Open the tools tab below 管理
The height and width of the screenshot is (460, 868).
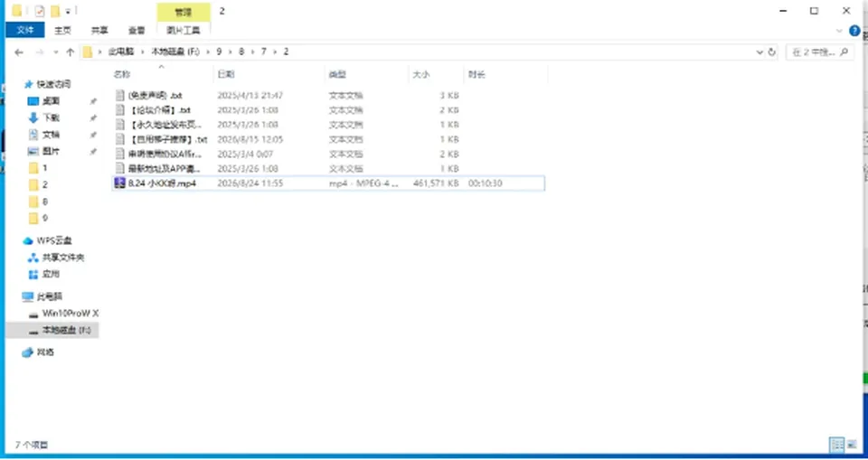(x=184, y=31)
